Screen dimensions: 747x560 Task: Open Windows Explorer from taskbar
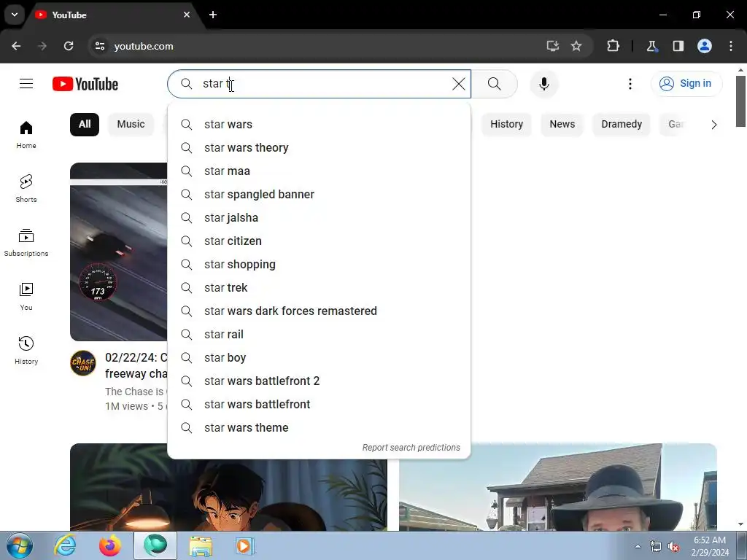pyautogui.click(x=201, y=545)
